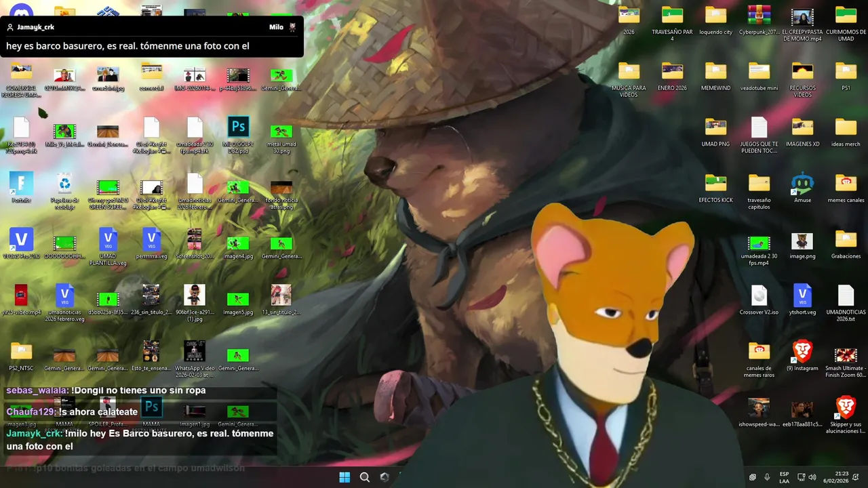Screen dimensions: 868x488
Task: Select the Crossover V2.iso disc image
Action: click(759, 300)
